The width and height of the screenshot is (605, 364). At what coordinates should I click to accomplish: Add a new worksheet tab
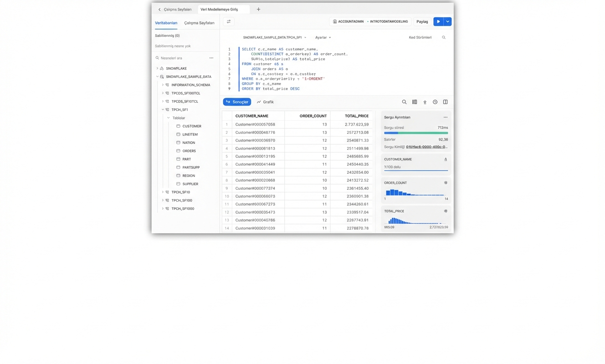[258, 9]
